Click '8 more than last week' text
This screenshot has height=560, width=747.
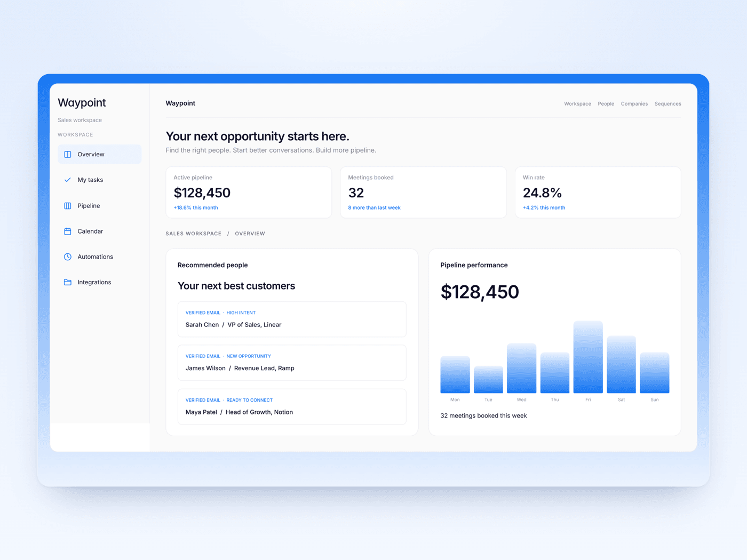coord(374,208)
